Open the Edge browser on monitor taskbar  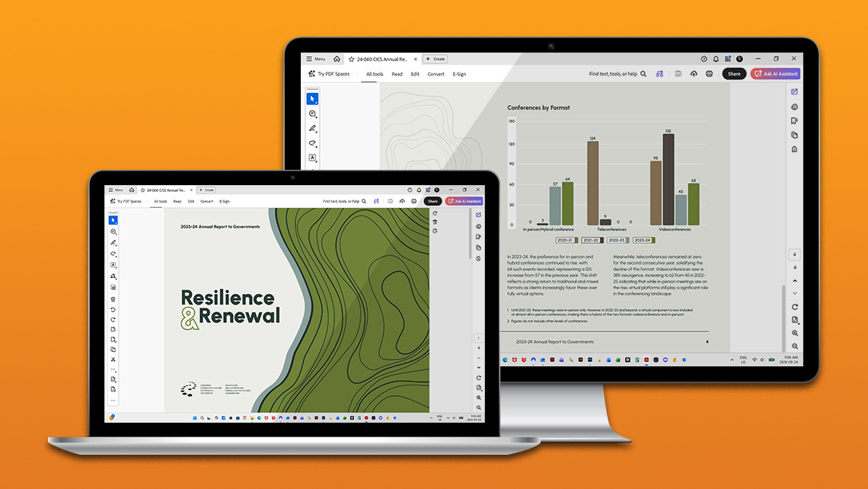click(505, 360)
